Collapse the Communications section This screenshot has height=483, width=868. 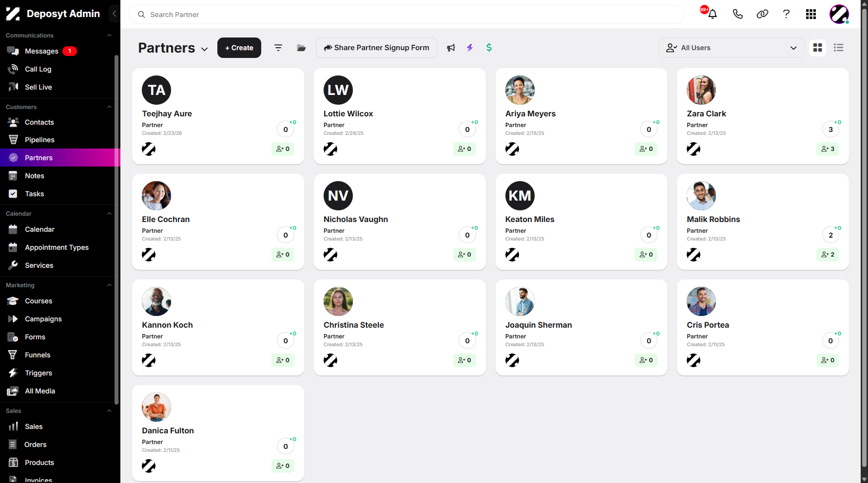pos(109,36)
